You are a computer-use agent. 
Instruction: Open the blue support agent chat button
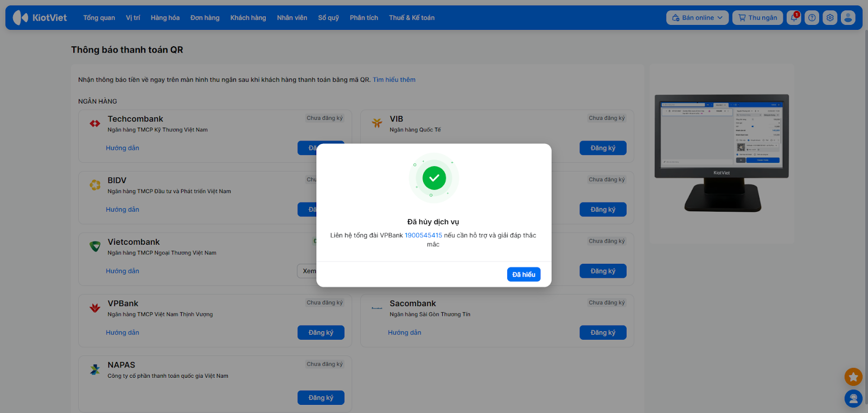click(853, 399)
